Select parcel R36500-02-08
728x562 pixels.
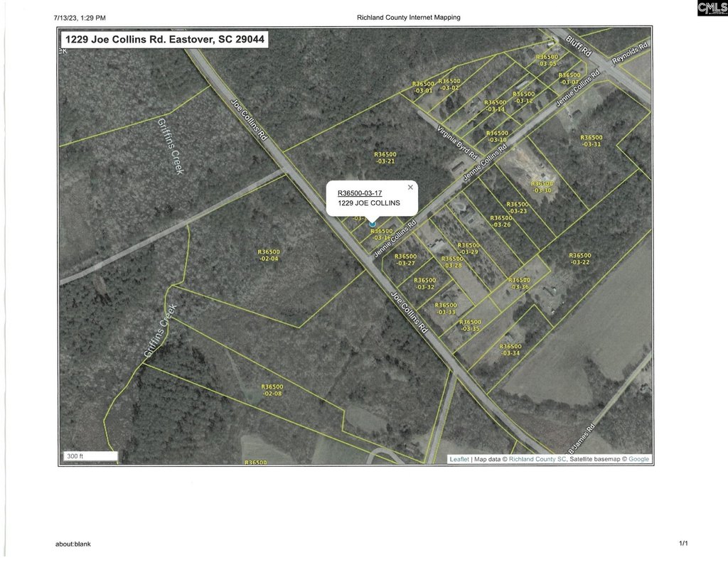(272, 390)
